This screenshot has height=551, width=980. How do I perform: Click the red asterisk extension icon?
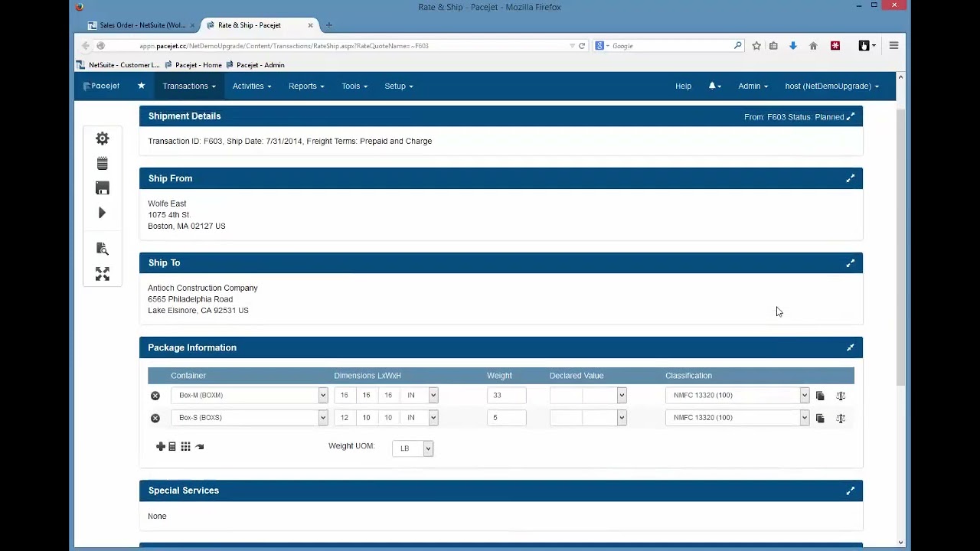pyautogui.click(x=835, y=46)
